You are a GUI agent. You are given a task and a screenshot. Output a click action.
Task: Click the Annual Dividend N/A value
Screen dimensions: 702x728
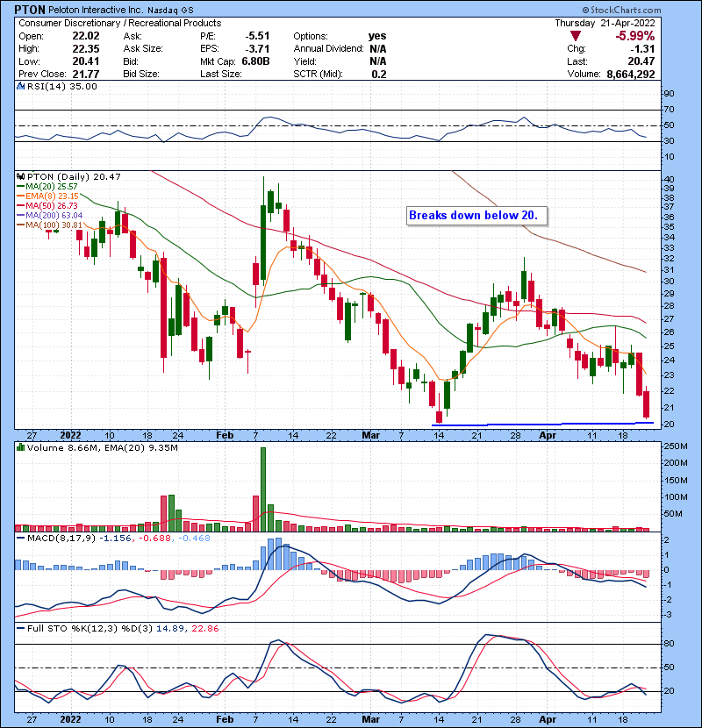click(378, 49)
